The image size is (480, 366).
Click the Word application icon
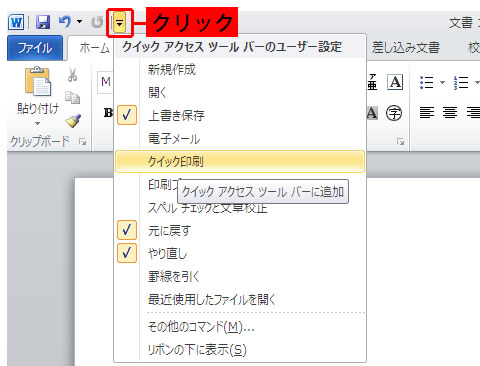(16, 23)
